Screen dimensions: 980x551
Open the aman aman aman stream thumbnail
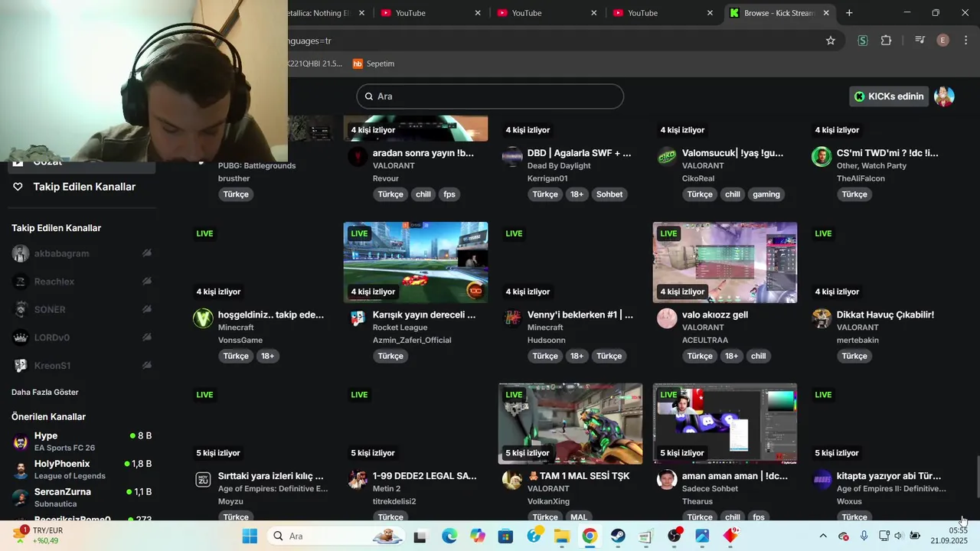[x=725, y=423]
